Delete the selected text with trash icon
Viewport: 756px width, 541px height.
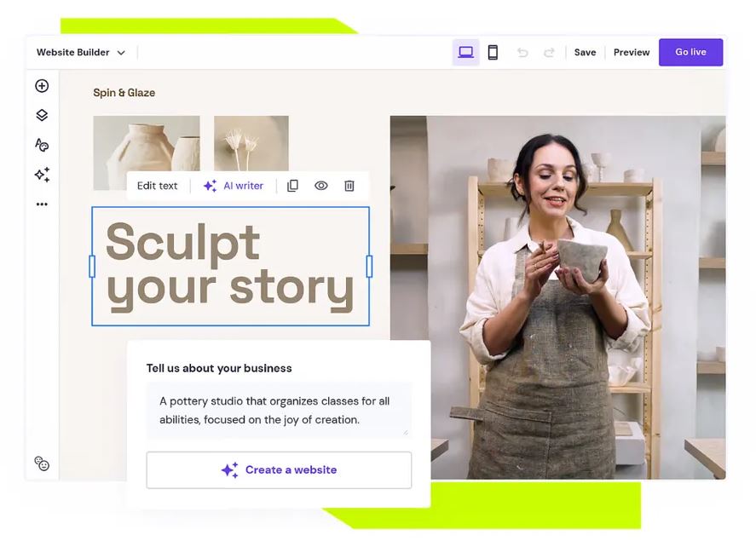(x=349, y=186)
